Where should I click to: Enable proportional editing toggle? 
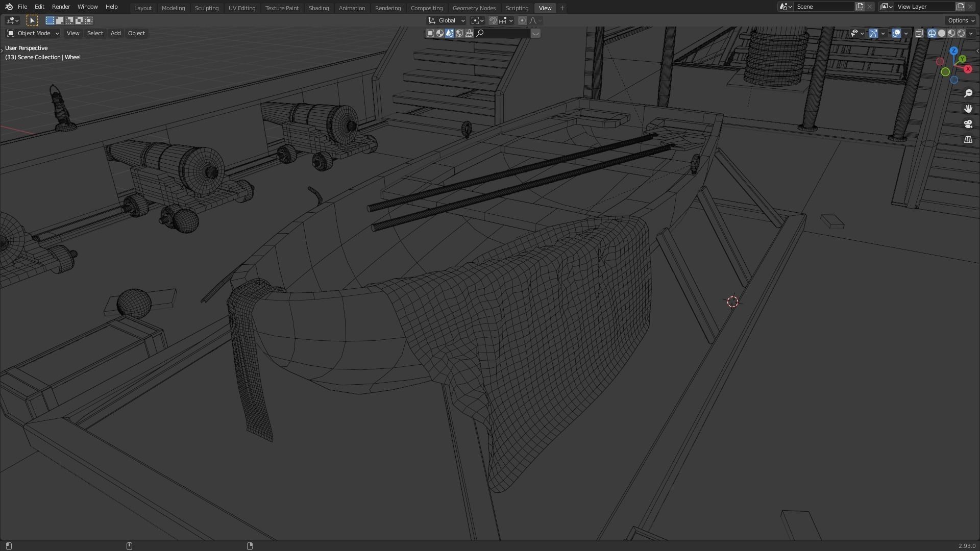522,20
